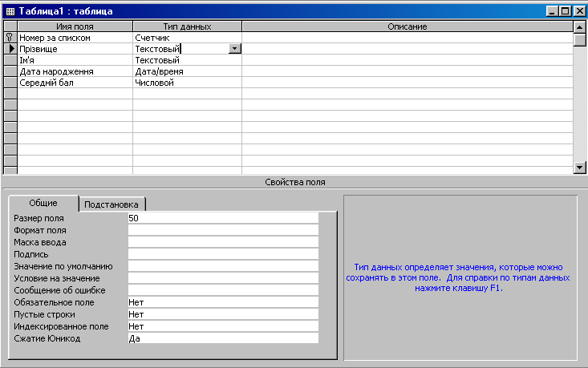Click the Счетчик data type cell

(x=187, y=38)
